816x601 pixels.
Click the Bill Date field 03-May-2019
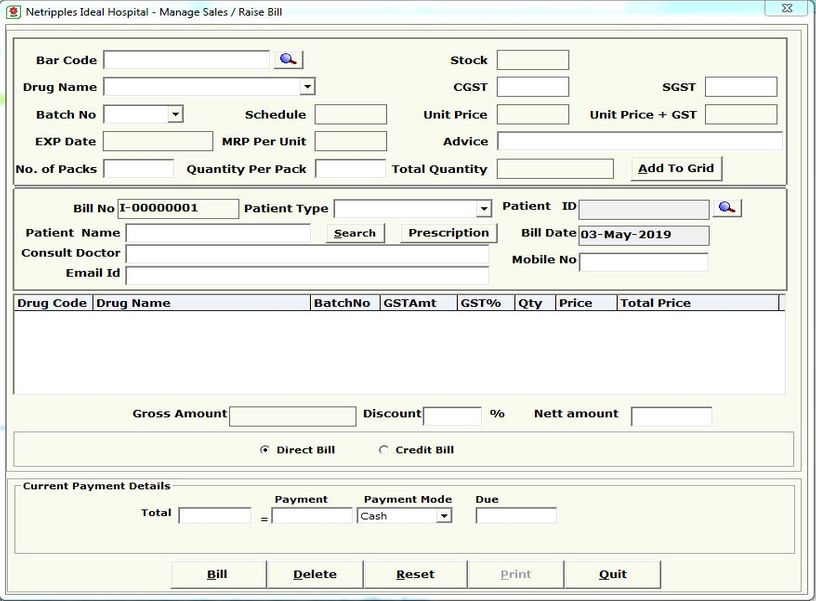point(644,235)
